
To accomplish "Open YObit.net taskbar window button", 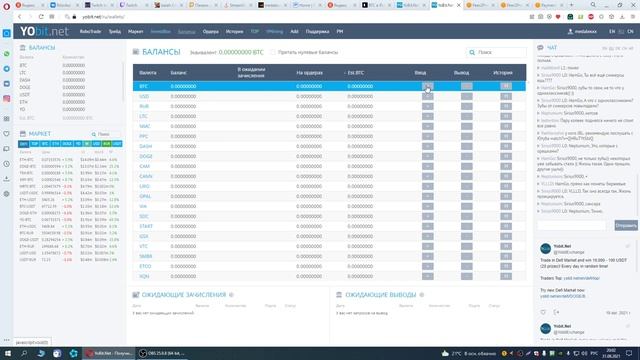I will pos(109,353).
